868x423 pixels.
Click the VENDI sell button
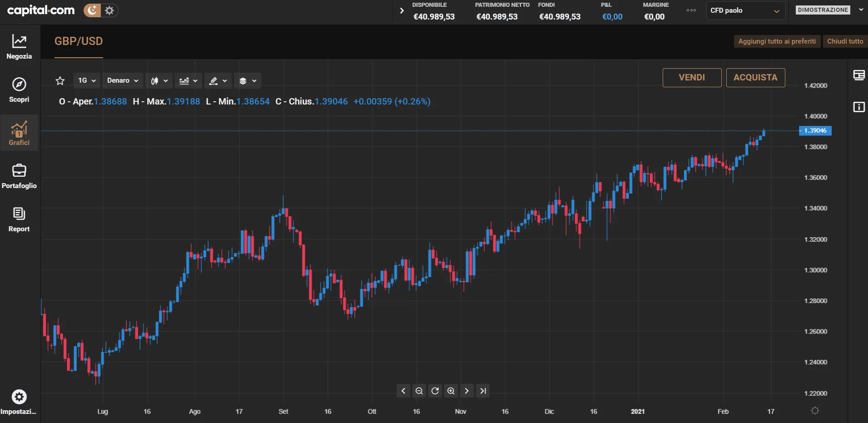coord(692,78)
